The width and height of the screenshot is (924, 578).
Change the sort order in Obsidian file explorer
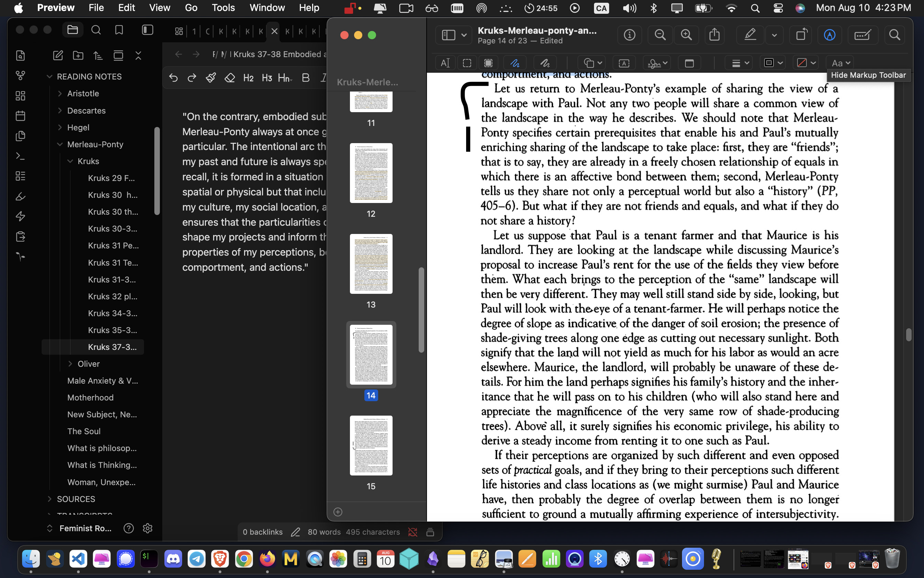point(98,55)
